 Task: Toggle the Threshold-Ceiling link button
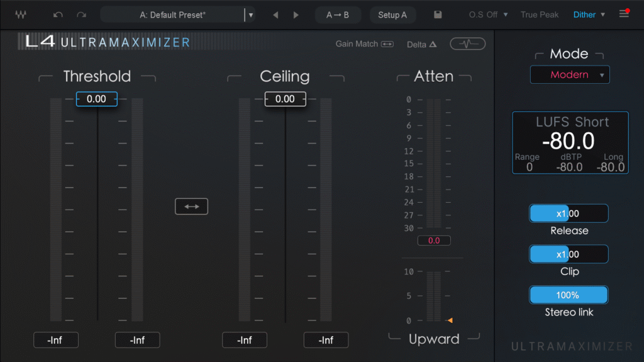(191, 206)
